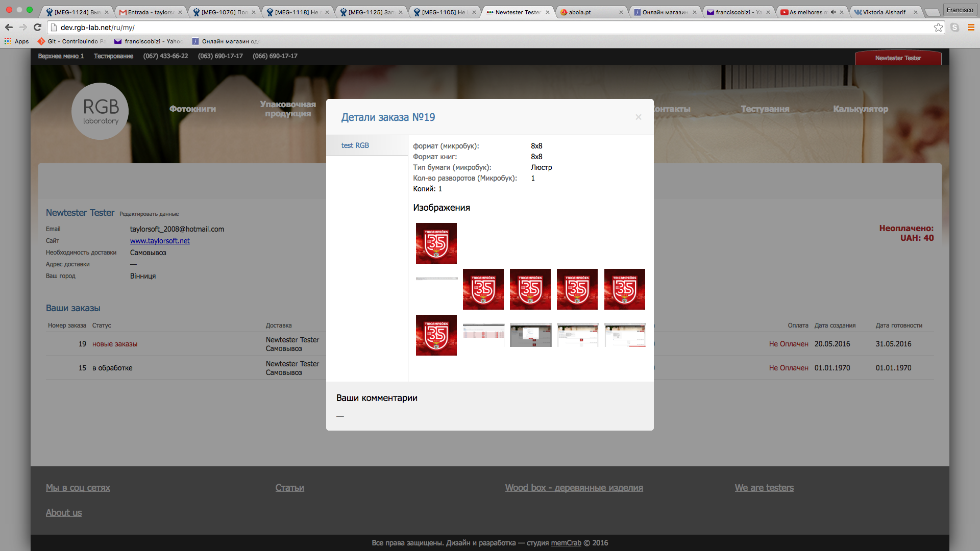Open the memCrab footer link
The width and height of the screenshot is (980, 551).
[566, 543]
